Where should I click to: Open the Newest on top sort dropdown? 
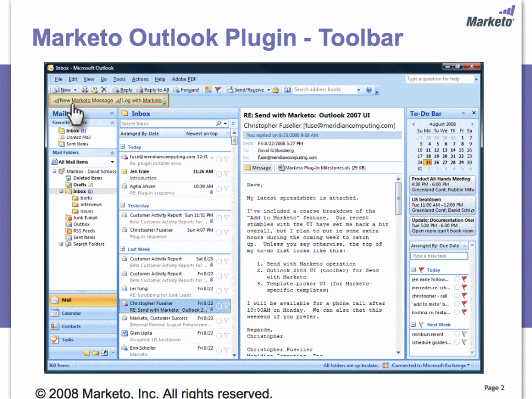[x=207, y=134]
